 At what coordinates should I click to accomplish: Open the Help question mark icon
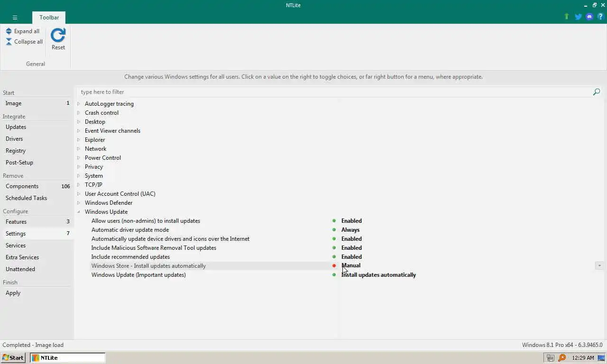tap(600, 17)
